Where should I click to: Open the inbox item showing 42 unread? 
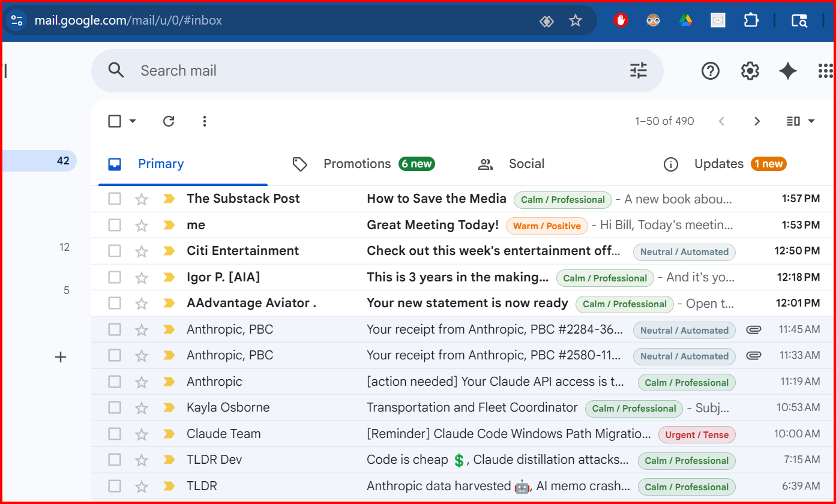40,161
